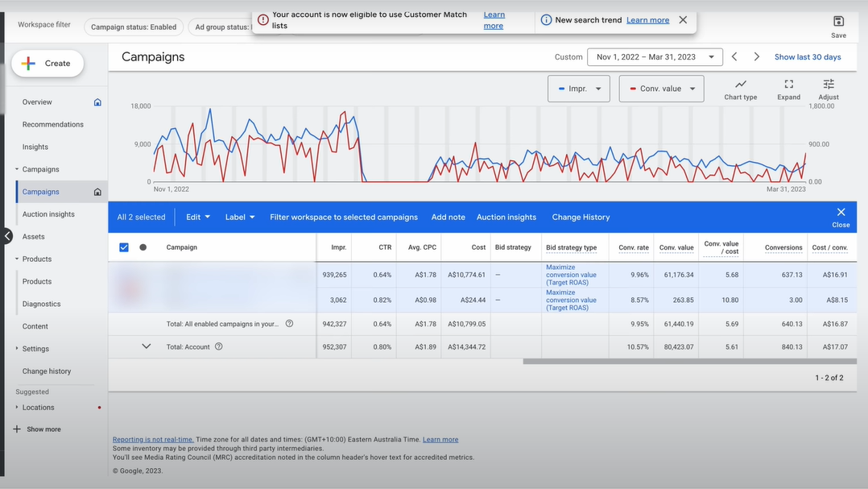Image resolution: width=868 pixels, height=489 pixels.
Task: Open Diagnostics in the sidebar
Action: [42, 304]
